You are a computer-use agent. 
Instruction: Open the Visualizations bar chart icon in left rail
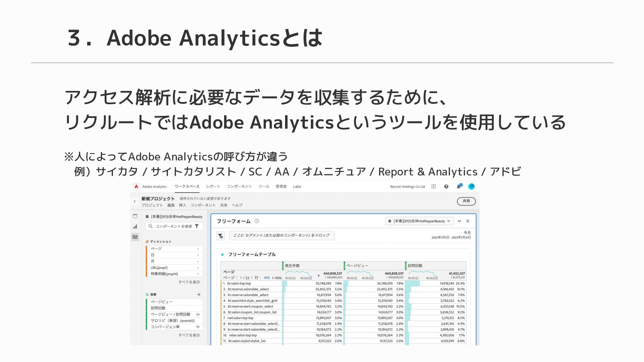click(x=135, y=226)
